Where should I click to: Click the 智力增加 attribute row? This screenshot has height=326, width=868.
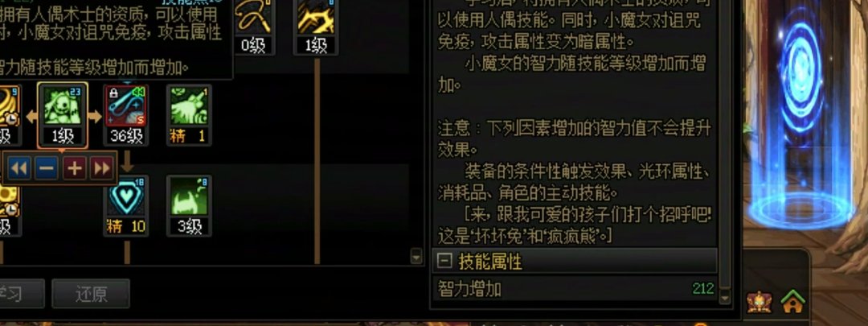575,289
